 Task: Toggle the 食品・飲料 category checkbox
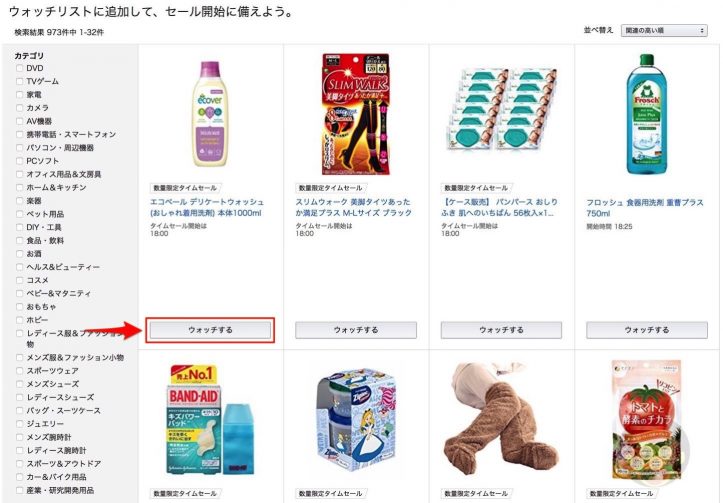(19, 241)
